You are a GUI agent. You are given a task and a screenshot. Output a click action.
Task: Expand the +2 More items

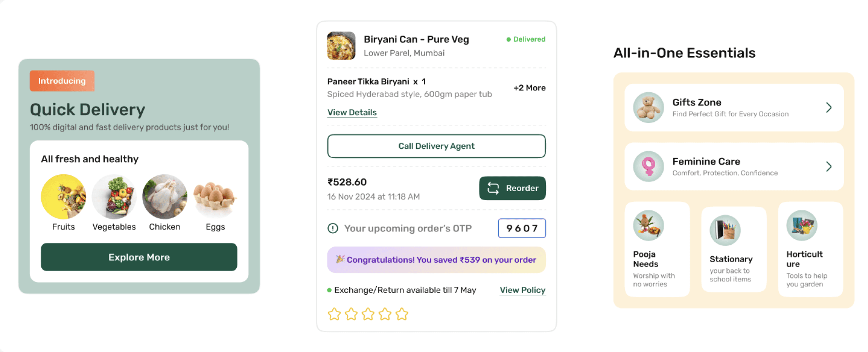pos(529,88)
